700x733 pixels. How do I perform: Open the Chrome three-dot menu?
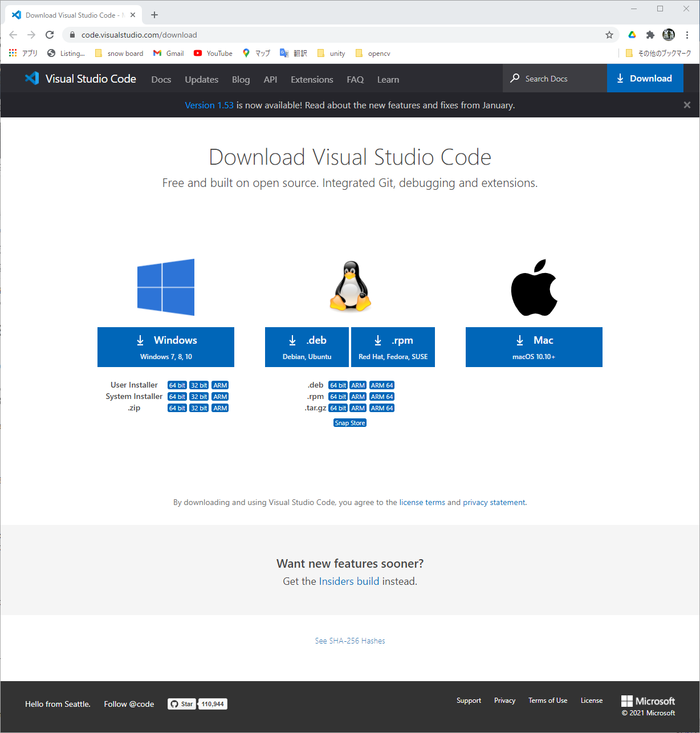click(x=687, y=35)
